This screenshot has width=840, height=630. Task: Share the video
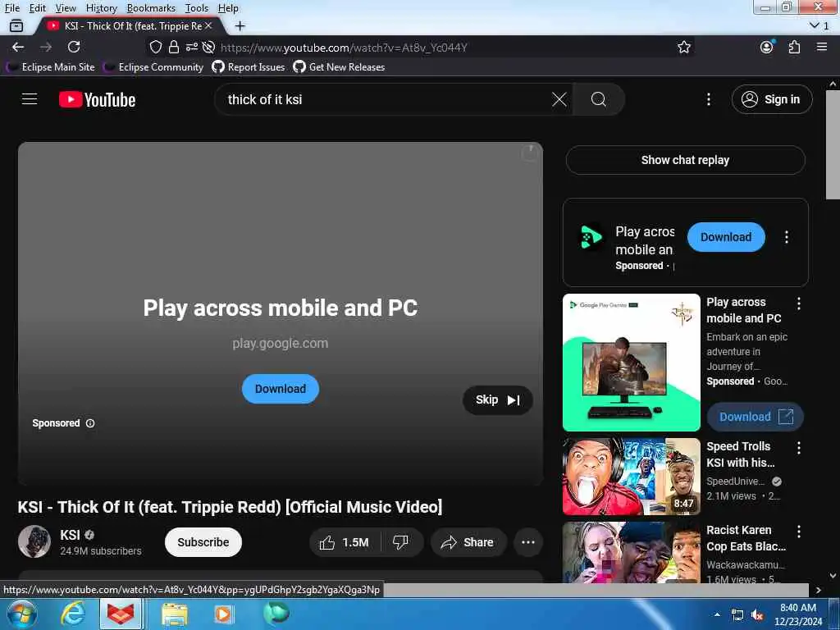(x=468, y=543)
